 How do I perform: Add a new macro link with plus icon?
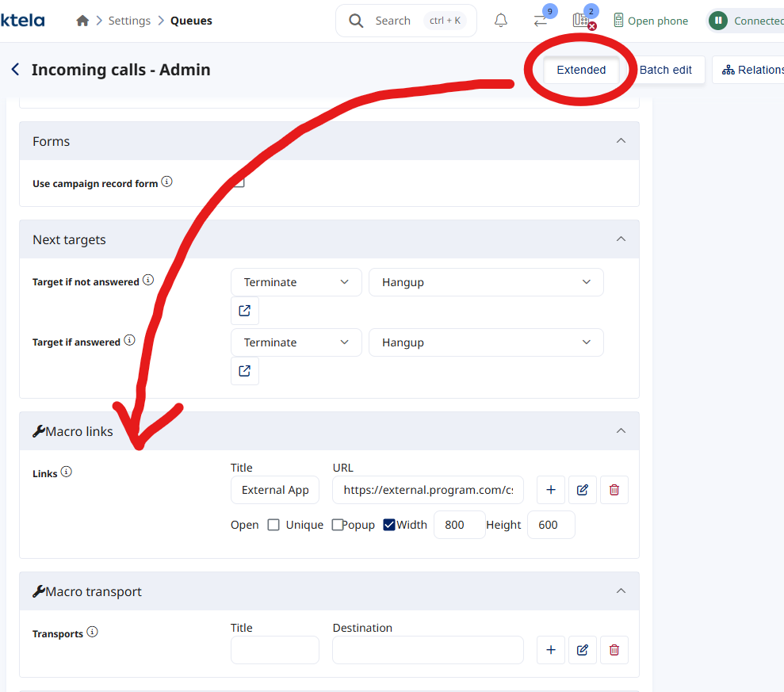tap(551, 490)
